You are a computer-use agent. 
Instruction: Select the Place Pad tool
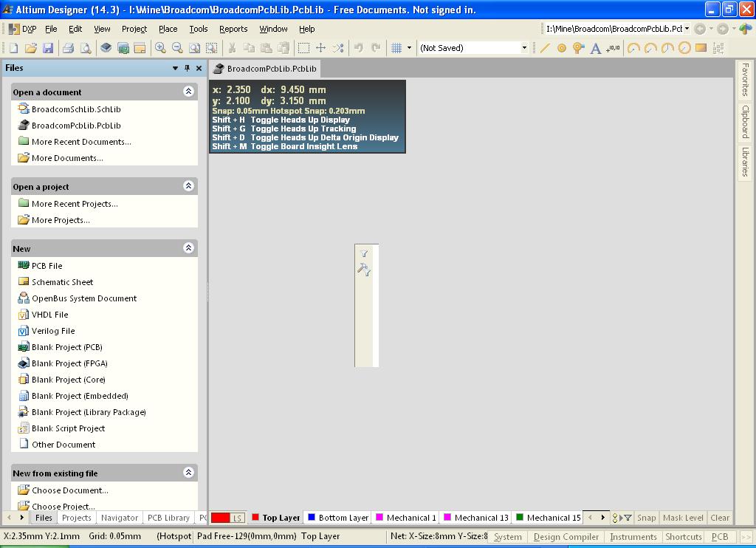tap(562, 48)
